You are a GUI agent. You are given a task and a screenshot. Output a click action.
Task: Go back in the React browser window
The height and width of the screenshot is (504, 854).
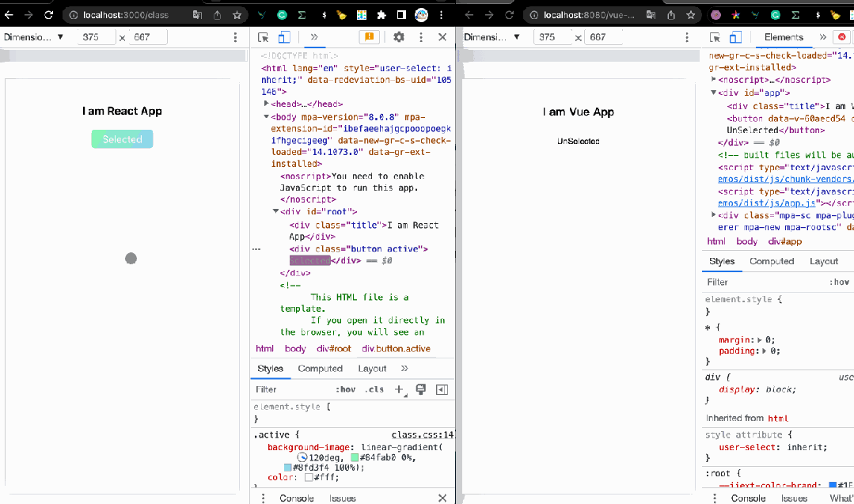click(x=9, y=15)
